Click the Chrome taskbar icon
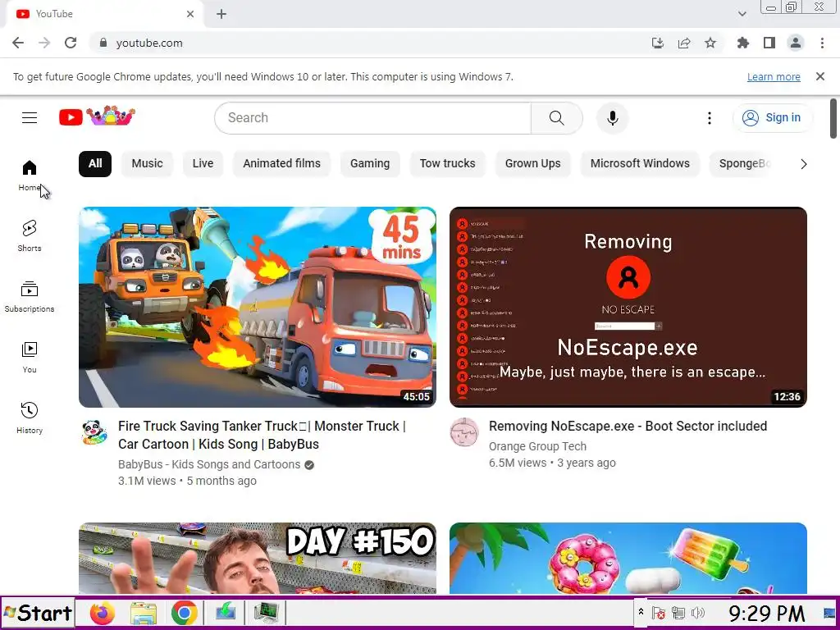Viewport: 840px width, 630px height. [x=185, y=613]
